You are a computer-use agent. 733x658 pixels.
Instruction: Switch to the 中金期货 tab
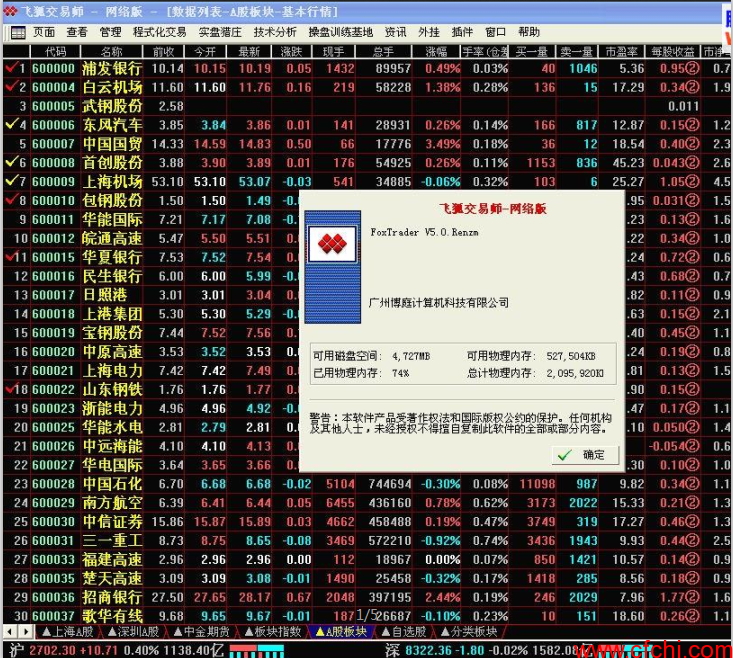(201, 632)
